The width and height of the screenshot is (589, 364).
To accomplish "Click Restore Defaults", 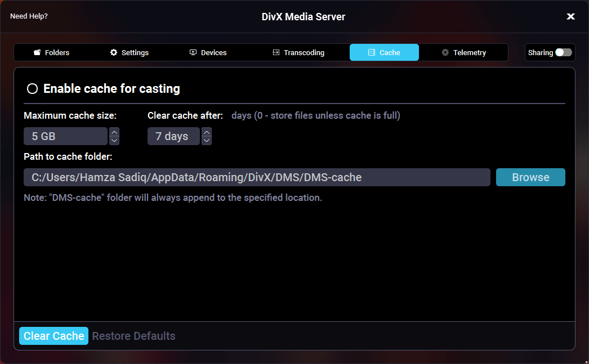I will point(134,336).
